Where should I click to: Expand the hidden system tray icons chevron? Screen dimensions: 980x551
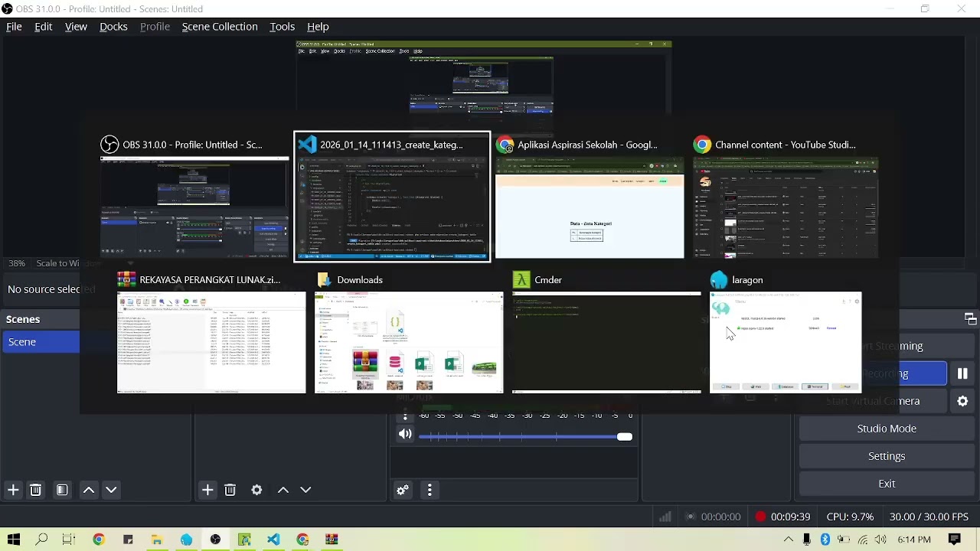[x=789, y=540]
